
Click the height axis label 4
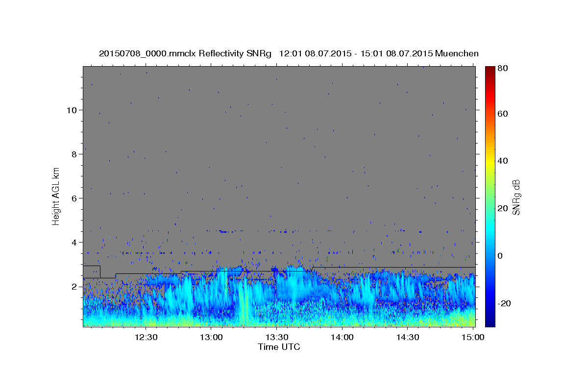tap(74, 242)
